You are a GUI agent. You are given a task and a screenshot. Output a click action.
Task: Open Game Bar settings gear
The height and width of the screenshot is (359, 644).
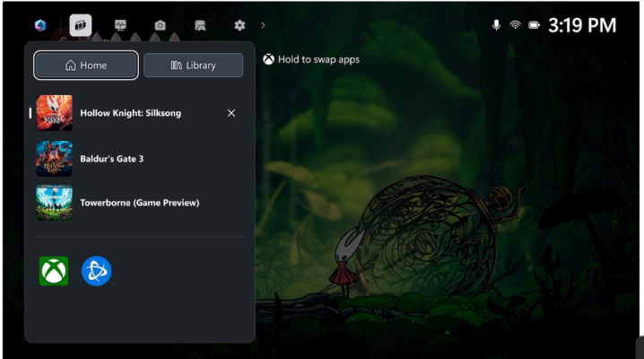tap(239, 25)
